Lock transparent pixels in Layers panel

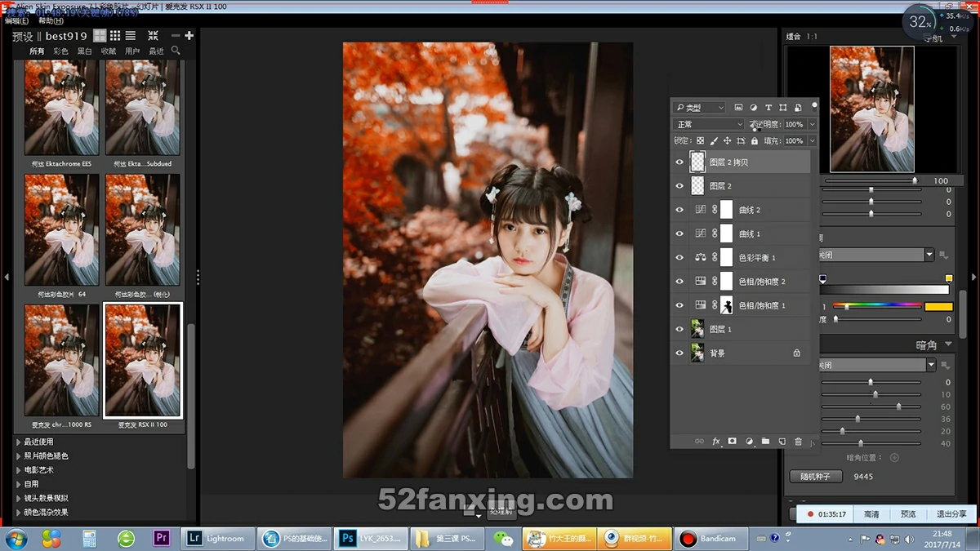click(700, 141)
